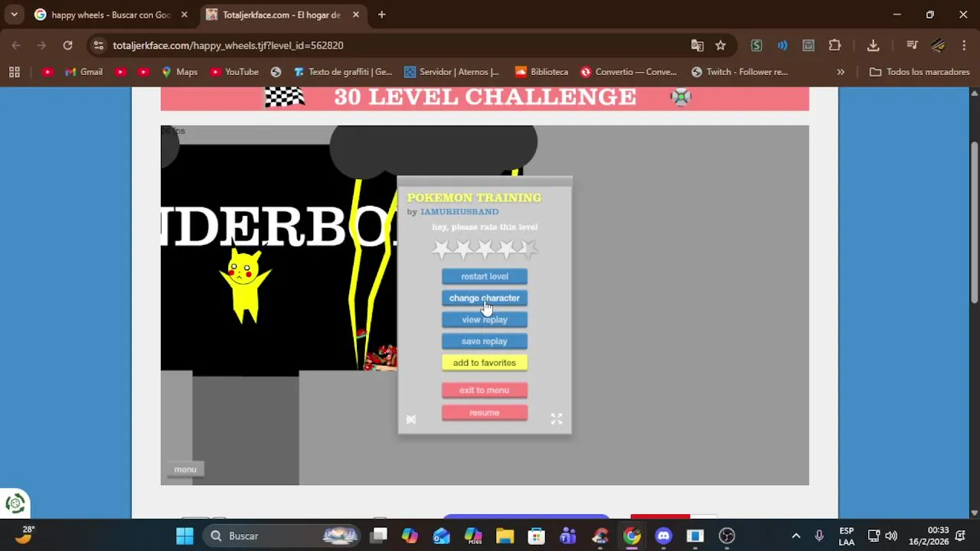Open the apps grid shortcut
Image resolution: width=980 pixels, height=551 pixels.
14,72
